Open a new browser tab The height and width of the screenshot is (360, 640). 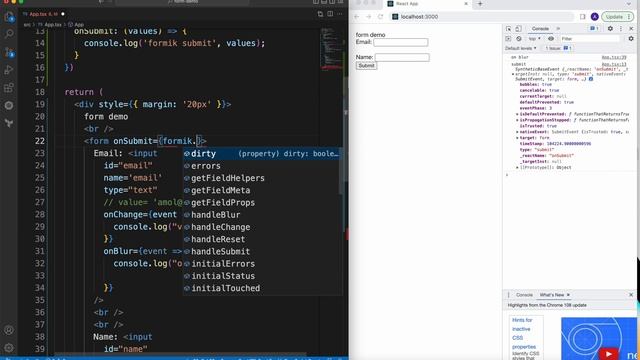coord(480,4)
